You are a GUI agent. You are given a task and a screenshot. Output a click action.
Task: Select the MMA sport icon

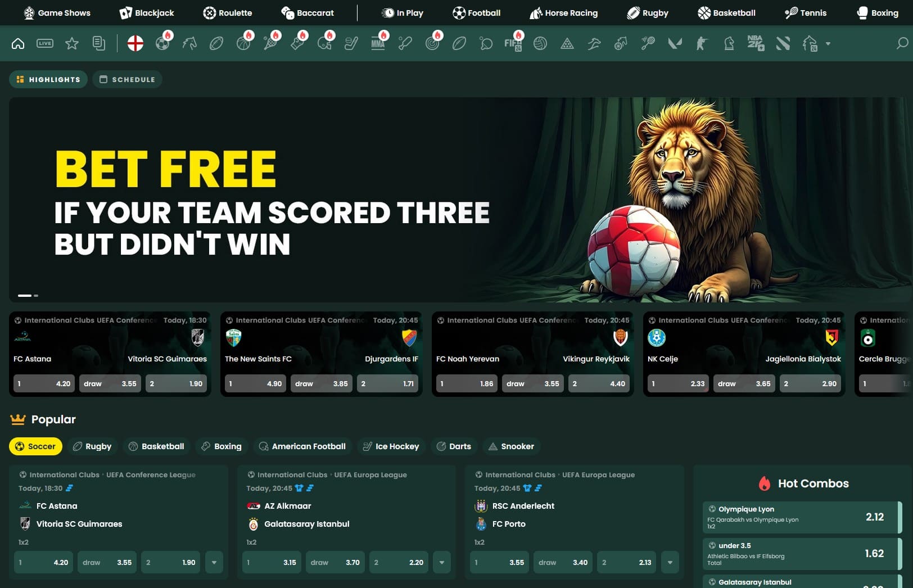378,43
